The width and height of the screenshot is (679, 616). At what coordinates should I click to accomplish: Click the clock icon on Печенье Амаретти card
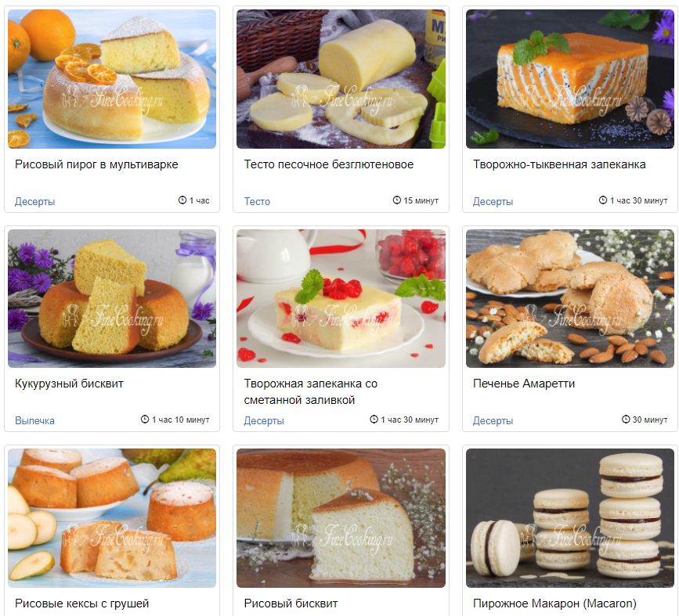tap(626, 419)
